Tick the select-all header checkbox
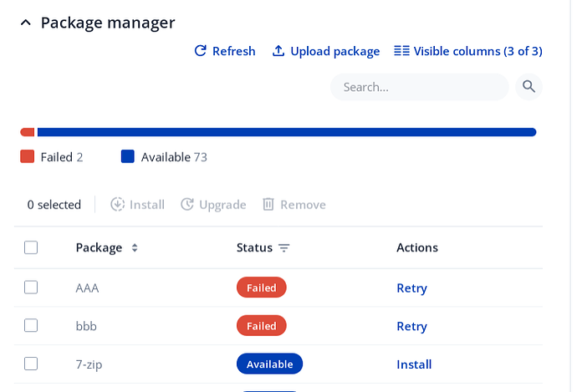The height and width of the screenshot is (392, 577). 31,247
